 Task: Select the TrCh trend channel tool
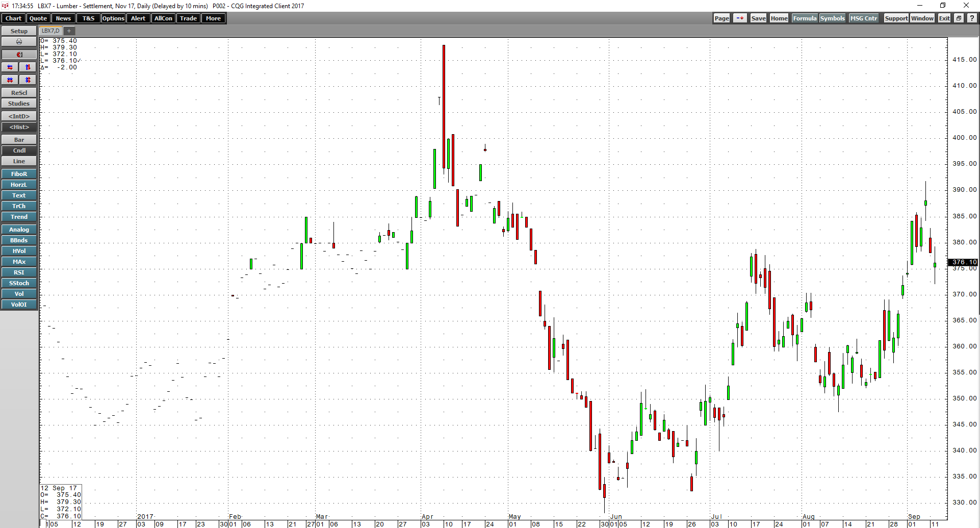[x=19, y=206]
